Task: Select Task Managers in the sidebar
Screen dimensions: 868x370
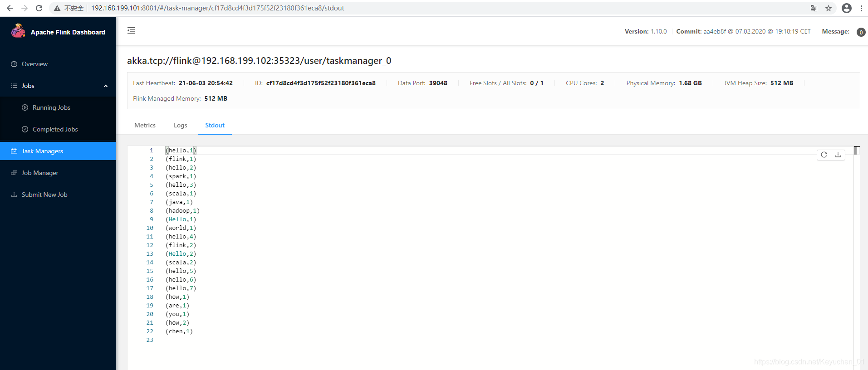Action: pyautogui.click(x=58, y=151)
